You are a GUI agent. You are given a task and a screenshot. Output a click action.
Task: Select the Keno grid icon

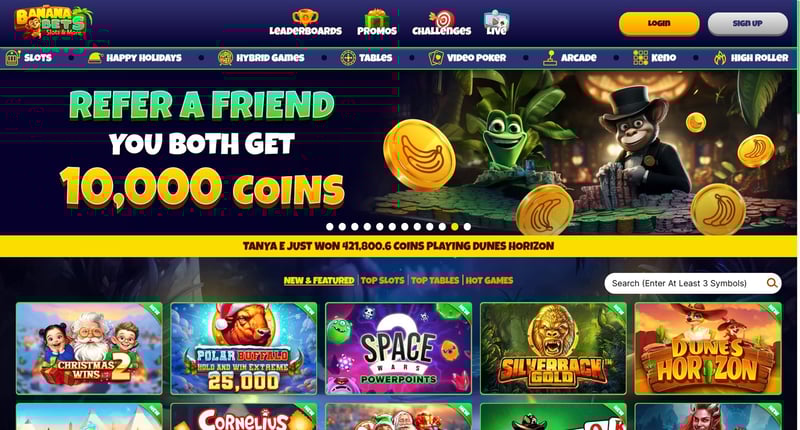click(640, 58)
